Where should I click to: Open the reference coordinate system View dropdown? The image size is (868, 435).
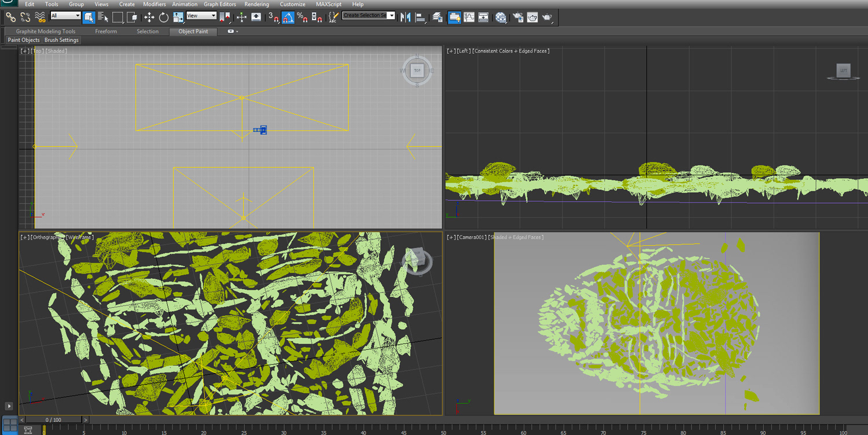pyautogui.click(x=201, y=16)
